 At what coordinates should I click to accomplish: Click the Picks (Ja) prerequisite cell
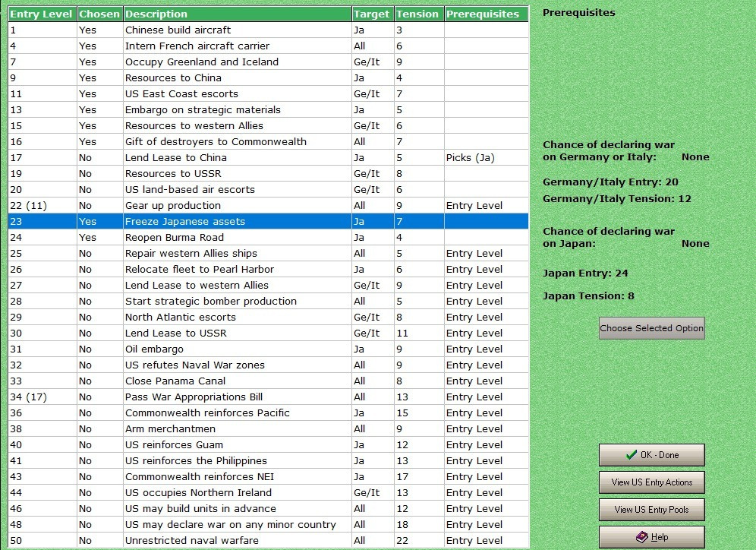click(x=486, y=157)
